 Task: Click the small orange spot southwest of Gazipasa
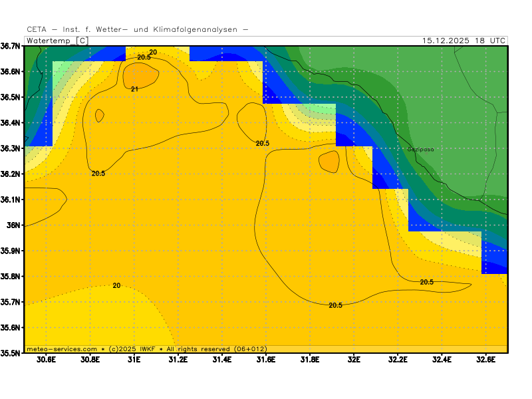pyautogui.click(x=329, y=161)
